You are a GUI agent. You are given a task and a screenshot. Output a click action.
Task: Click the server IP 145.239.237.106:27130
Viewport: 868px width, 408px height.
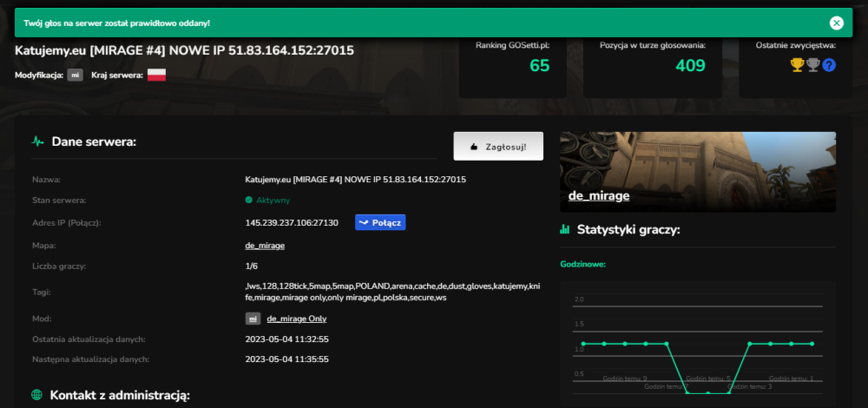pos(292,223)
